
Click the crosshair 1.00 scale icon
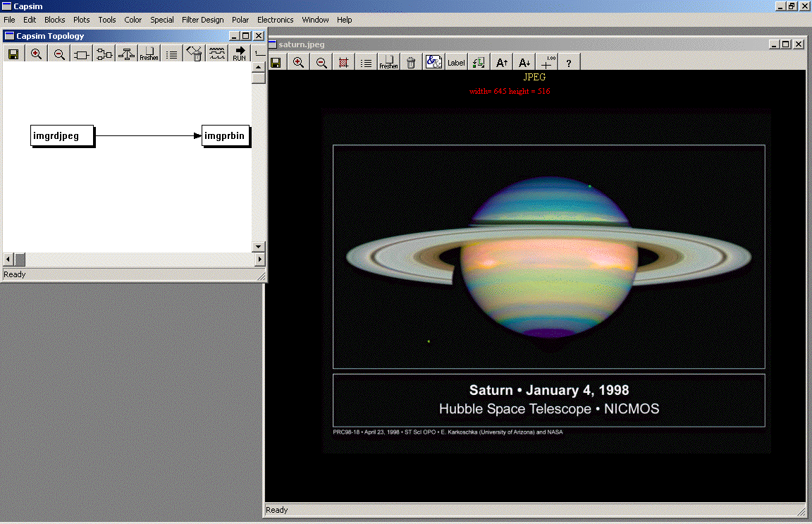pyautogui.click(x=547, y=63)
